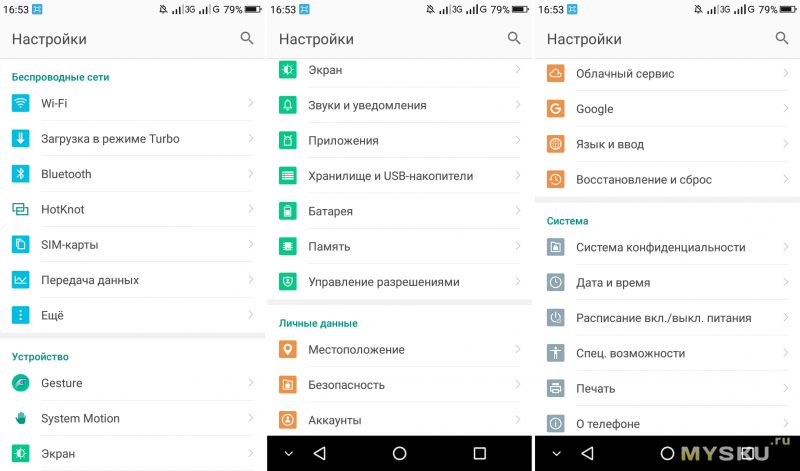This screenshot has width=800, height=471.
Task: Open Bluetooth via its blue icon
Action: [20, 174]
